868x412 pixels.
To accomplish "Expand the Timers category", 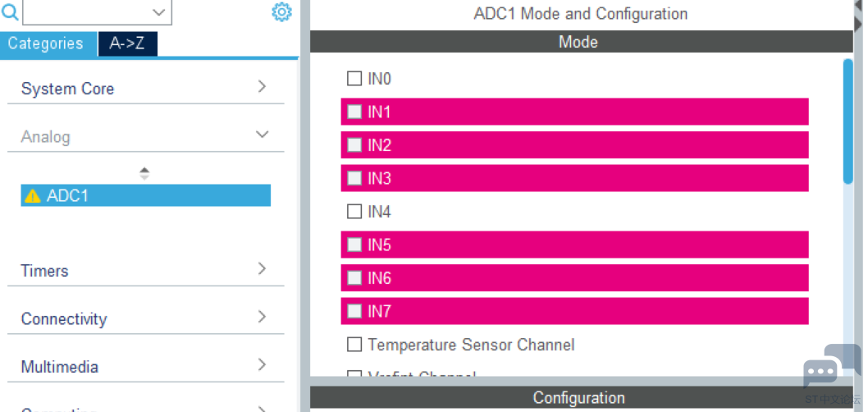I will (x=145, y=270).
